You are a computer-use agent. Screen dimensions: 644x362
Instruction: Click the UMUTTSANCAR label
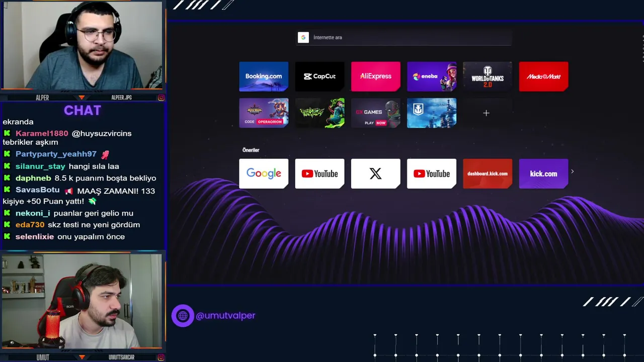pyautogui.click(x=121, y=357)
